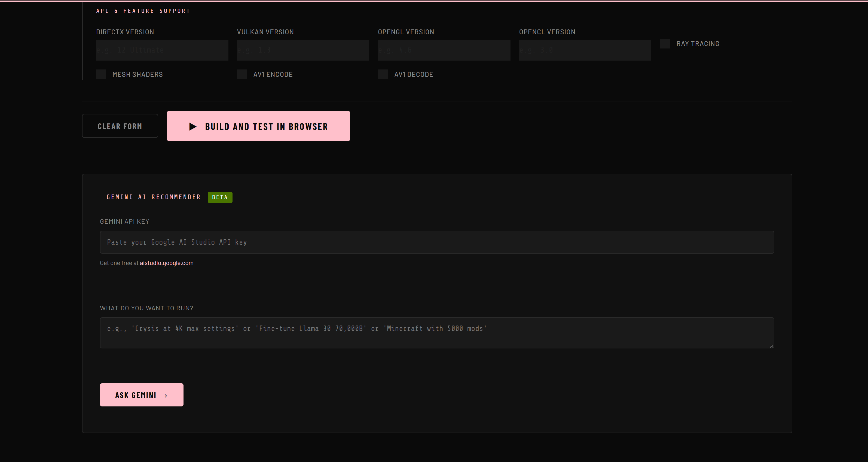The width and height of the screenshot is (868, 462).
Task: Click the arrow icon on Ask Gemini
Action: (163, 396)
